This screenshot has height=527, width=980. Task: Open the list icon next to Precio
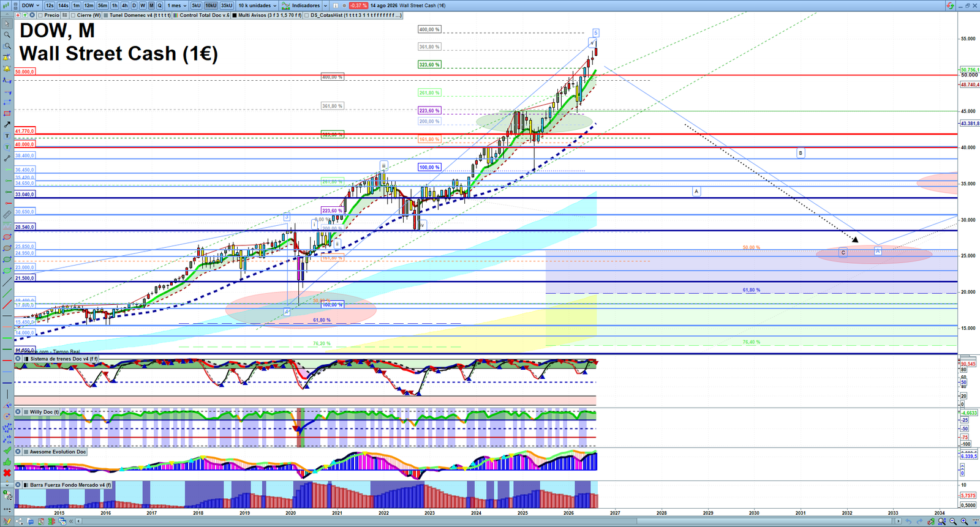click(64, 15)
